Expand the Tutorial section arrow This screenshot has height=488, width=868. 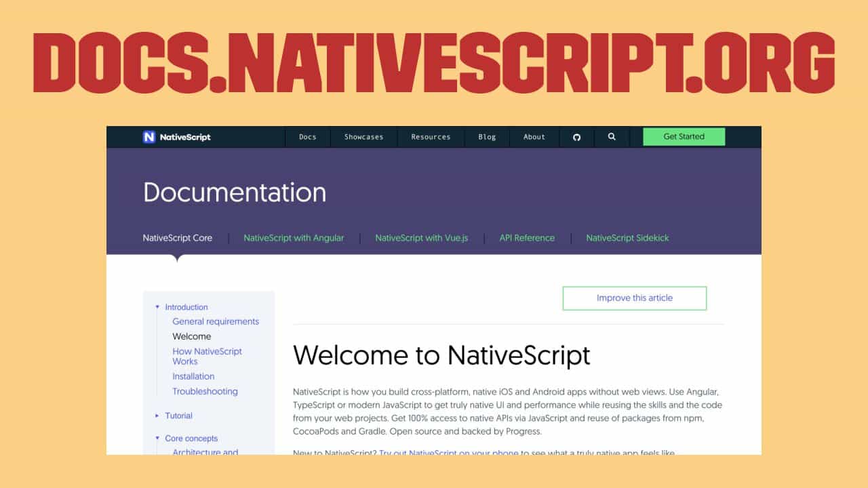pos(157,415)
